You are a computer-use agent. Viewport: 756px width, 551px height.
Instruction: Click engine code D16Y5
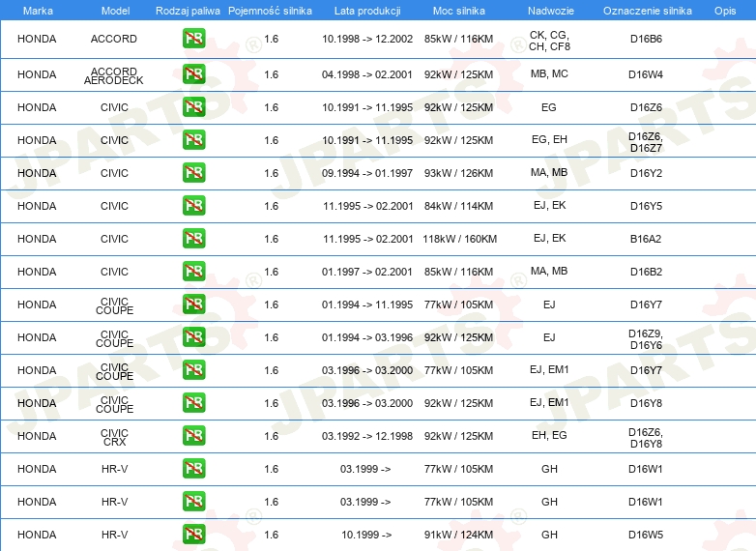pyautogui.click(x=646, y=206)
